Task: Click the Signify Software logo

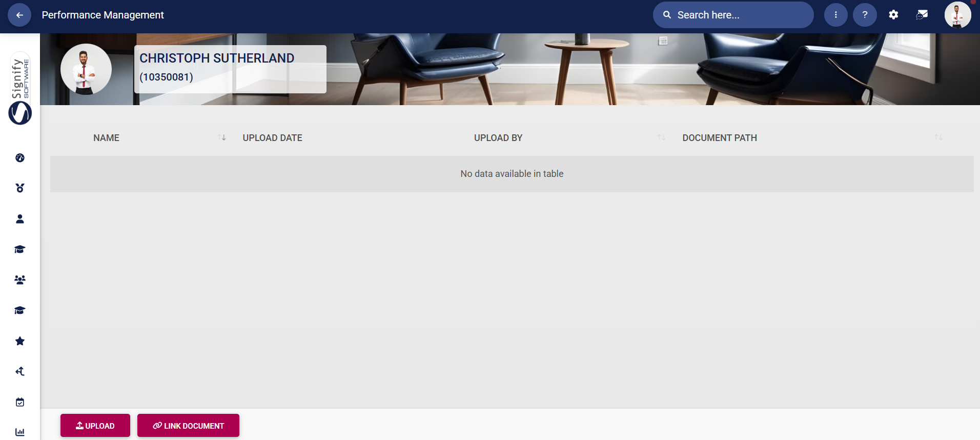Action: 20,88
